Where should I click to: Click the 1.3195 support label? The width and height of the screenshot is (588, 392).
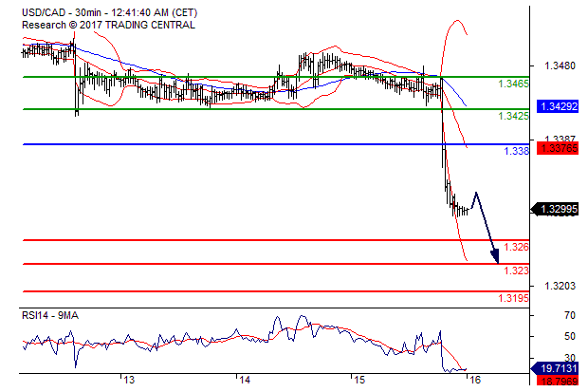(x=513, y=298)
